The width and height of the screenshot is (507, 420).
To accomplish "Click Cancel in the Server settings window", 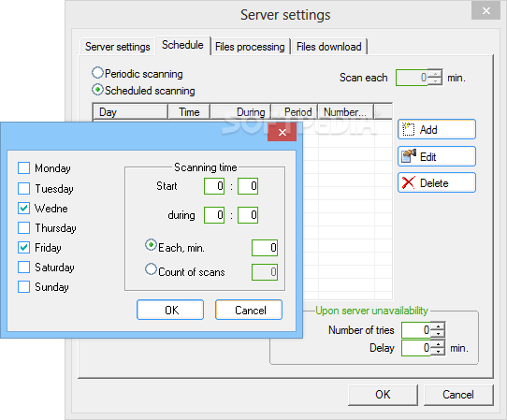I will [458, 395].
